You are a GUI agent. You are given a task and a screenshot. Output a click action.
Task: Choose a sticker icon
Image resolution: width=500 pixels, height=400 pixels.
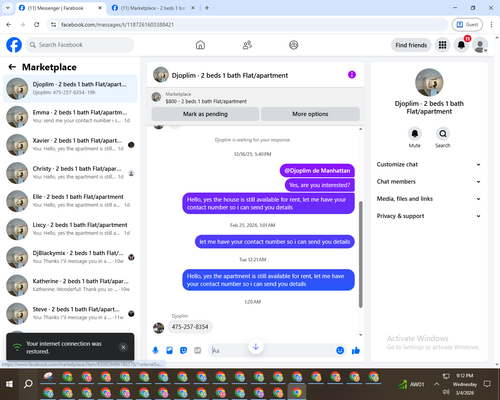pos(183,350)
